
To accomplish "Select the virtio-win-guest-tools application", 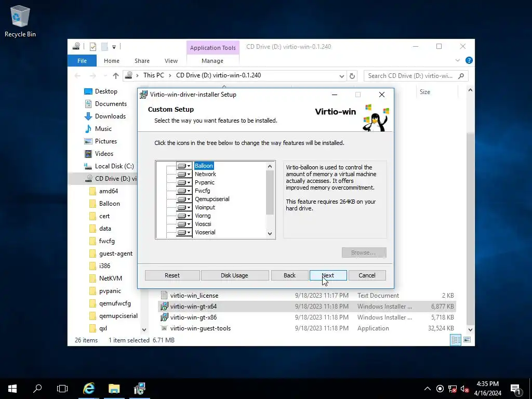I will (200, 328).
